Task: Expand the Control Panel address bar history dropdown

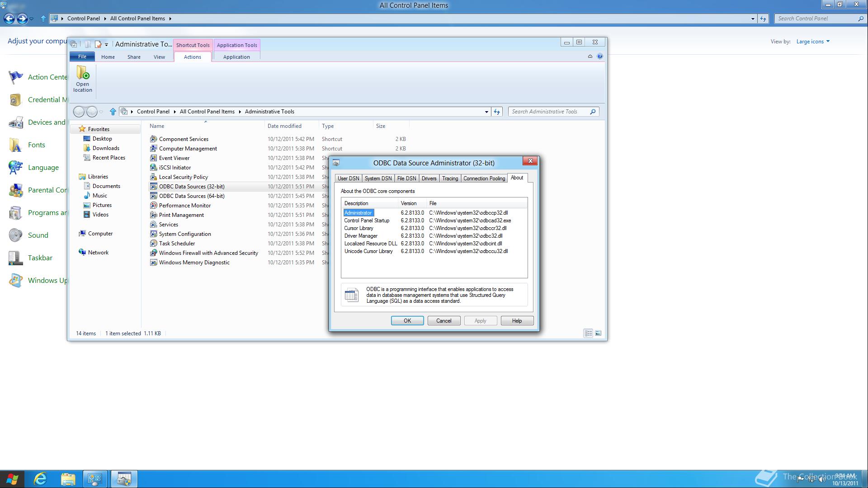Action: pyautogui.click(x=753, y=19)
